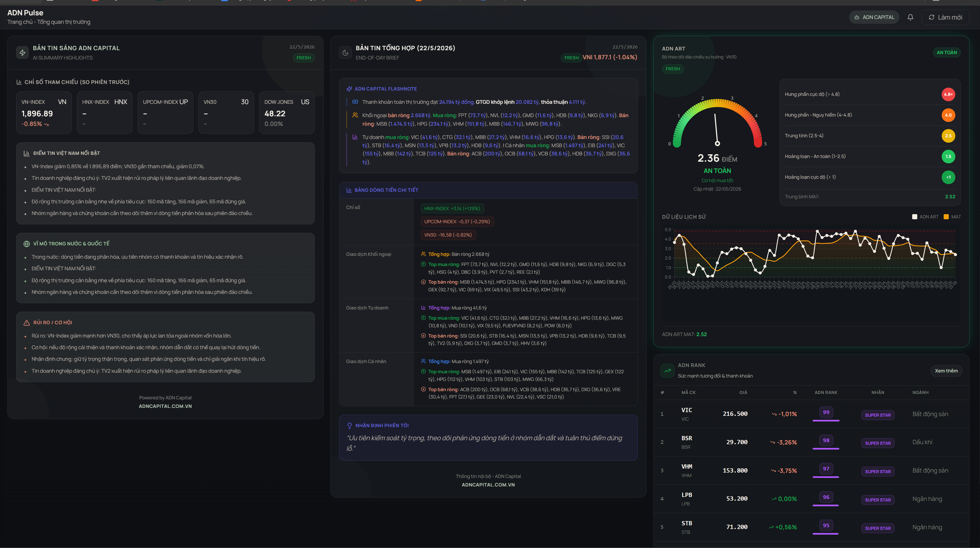Viewport: 980px width, 548px height.
Task: Click the 4.8+ red score badge
Action: [x=948, y=94]
